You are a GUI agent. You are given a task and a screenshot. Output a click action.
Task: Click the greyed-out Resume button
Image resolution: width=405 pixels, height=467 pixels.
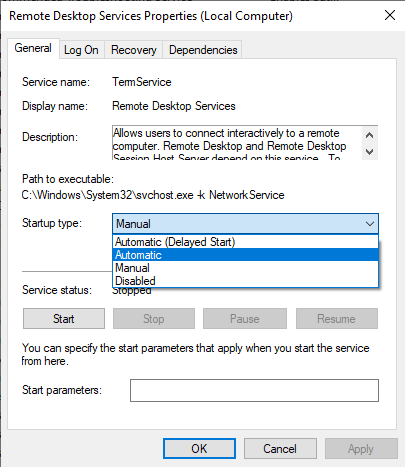[337, 319]
